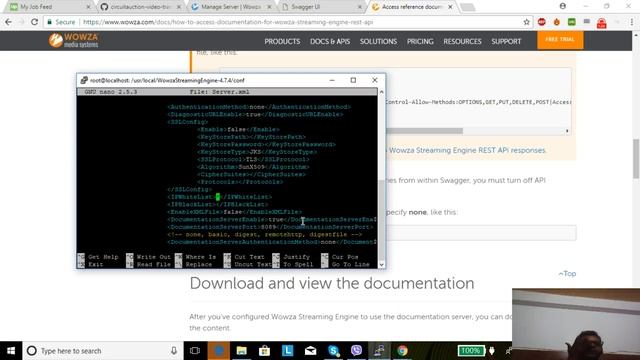Open the SUPPORT menu
The width and height of the screenshot is (640, 360).
tap(506, 41)
